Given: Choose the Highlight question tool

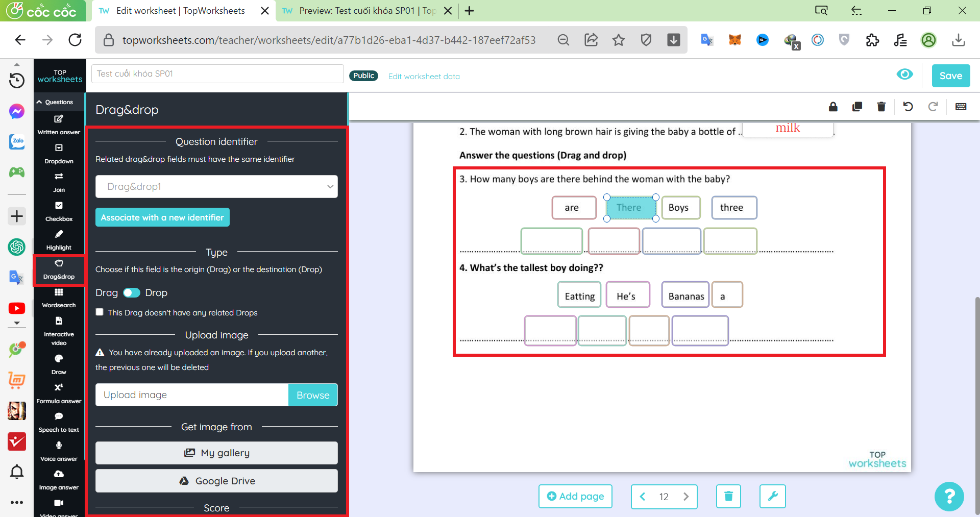Looking at the screenshot, I should point(59,240).
